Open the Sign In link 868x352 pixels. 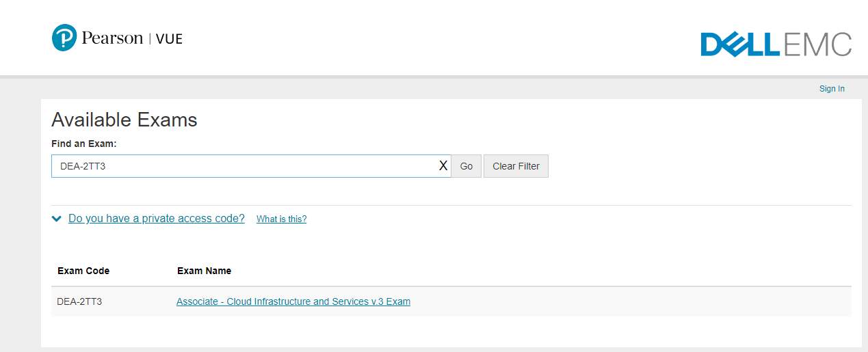832,89
